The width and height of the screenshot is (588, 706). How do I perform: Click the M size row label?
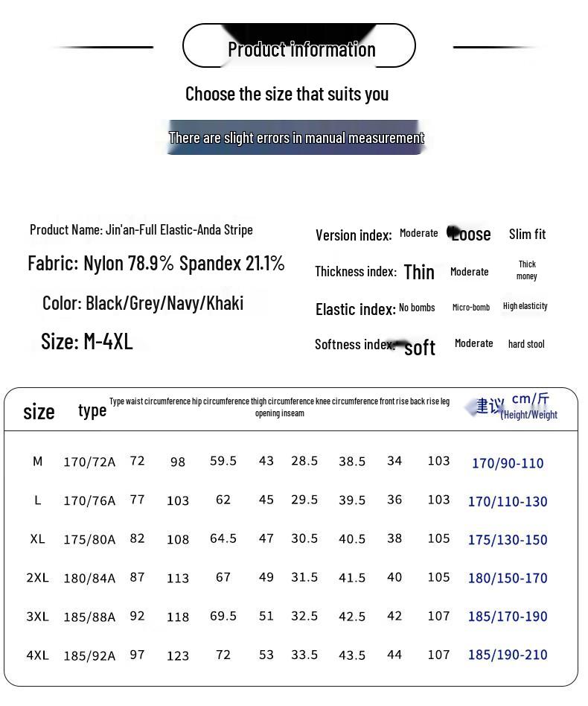pyautogui.click(x=37, y=462)
